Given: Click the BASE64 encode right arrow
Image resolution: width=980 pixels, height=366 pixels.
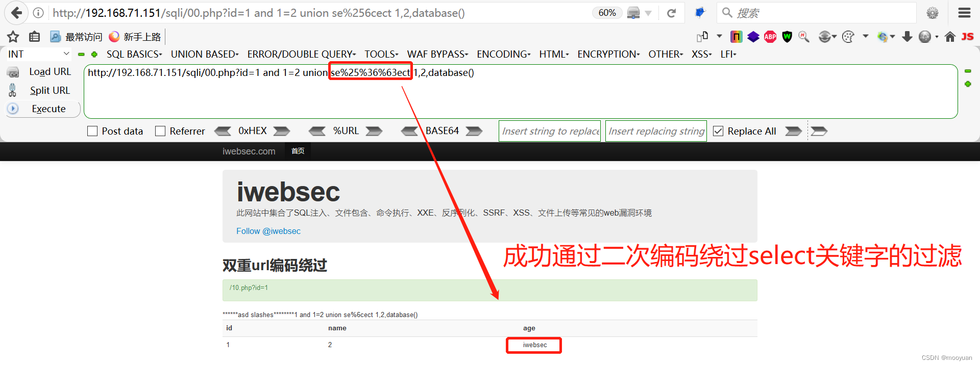Looking at the screenshot, I should [x=474, y=131].
